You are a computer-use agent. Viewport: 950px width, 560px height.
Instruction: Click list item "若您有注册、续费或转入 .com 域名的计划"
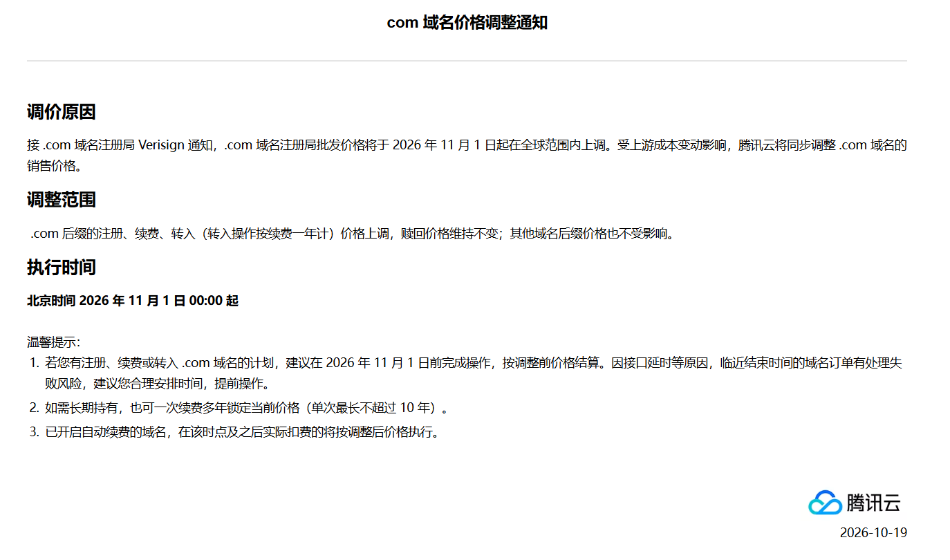[x=474, y=373]
